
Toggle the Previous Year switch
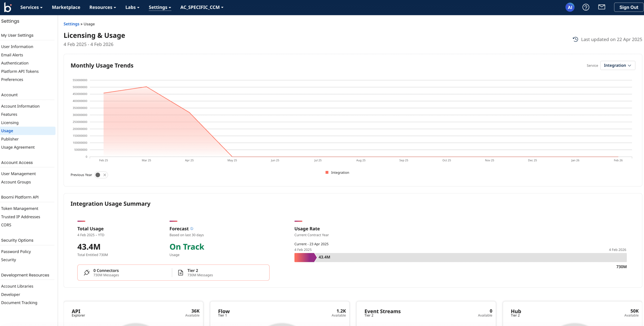101,175
